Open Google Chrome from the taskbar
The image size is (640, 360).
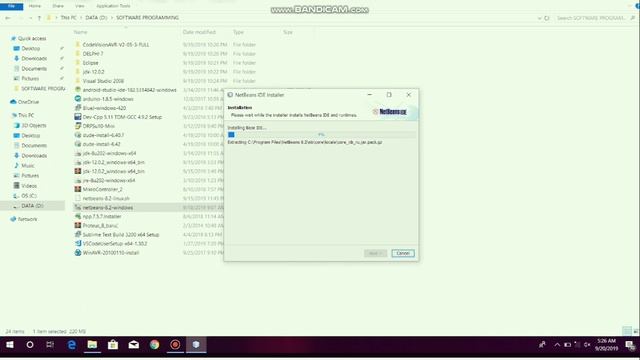tap(154, 345)
